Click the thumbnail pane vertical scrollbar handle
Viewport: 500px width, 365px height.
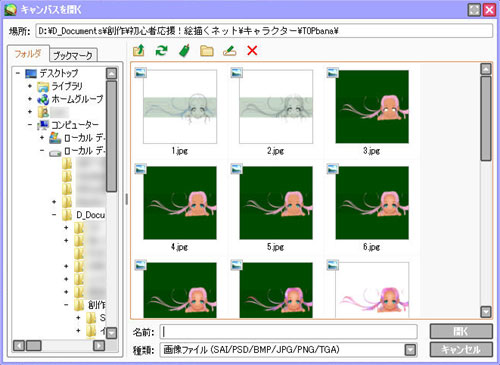tap(486, 118)
